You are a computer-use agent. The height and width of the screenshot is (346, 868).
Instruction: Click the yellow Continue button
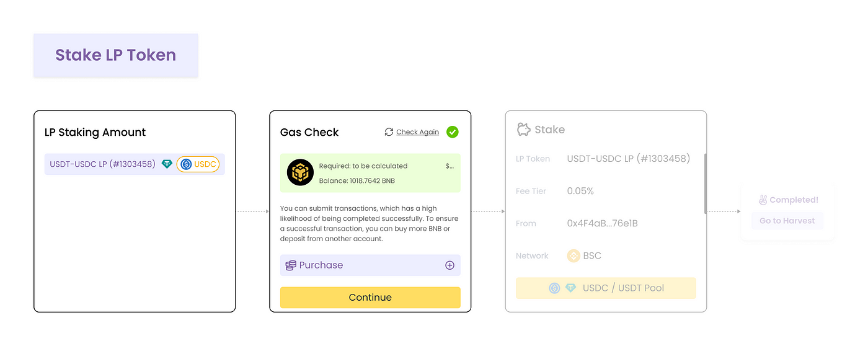pyautogui.click(x=370, y=298)
